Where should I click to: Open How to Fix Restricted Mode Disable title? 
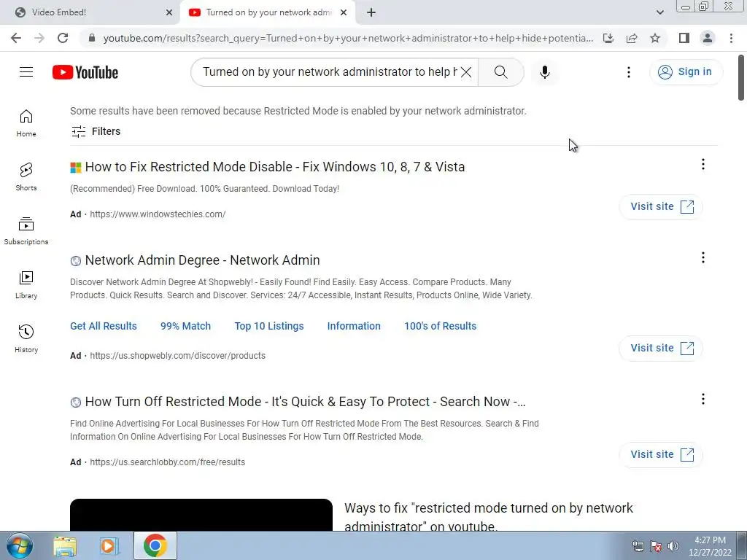click(x=275, y=167)
